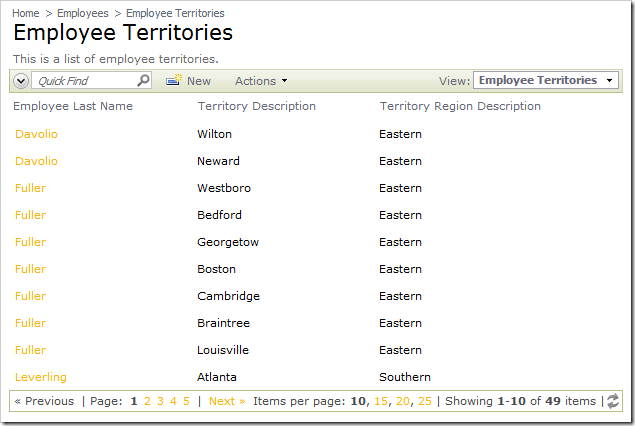The image size is (635, 426).
Task: Type in the Quick Find search box
Action: (x=84, y=81)
